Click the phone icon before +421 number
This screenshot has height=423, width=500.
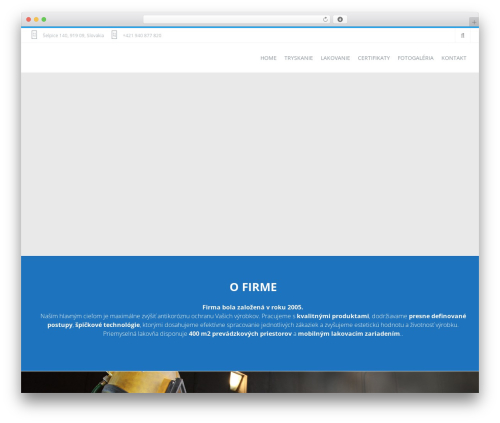pyautogui.click(x=114, y=35)
